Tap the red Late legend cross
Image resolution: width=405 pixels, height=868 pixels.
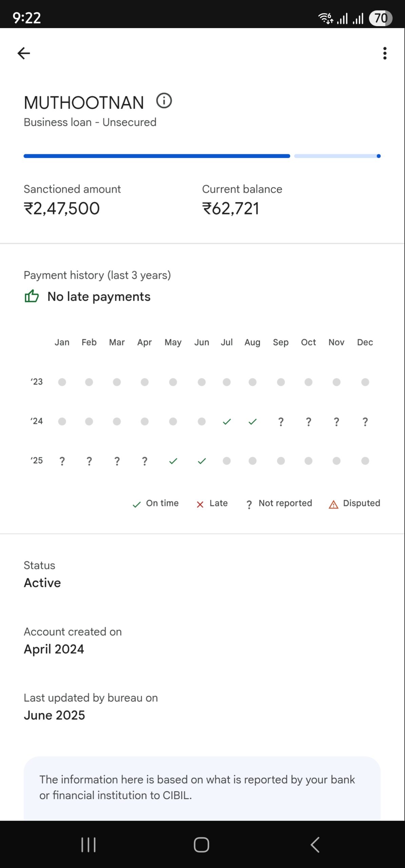pos(200,505)
